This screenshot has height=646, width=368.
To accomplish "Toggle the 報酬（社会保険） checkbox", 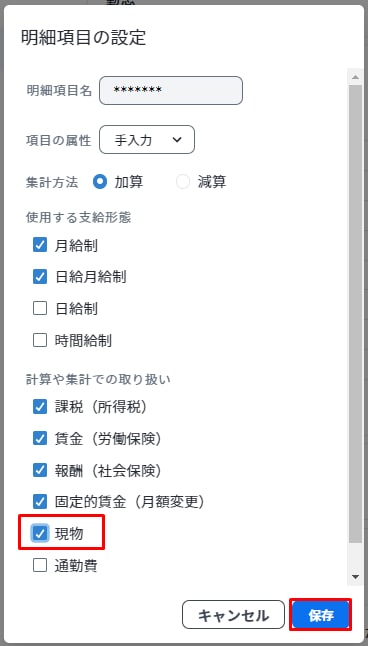I will coord(40,470).
